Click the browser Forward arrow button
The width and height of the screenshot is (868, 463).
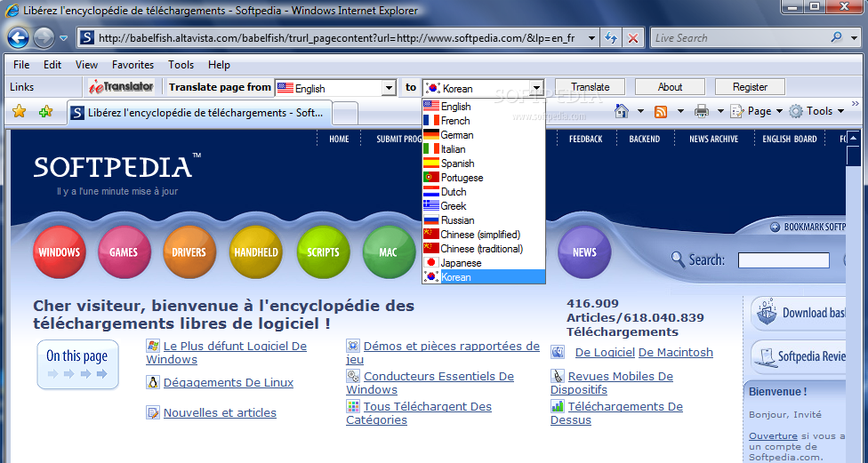(x=44, y=37)
